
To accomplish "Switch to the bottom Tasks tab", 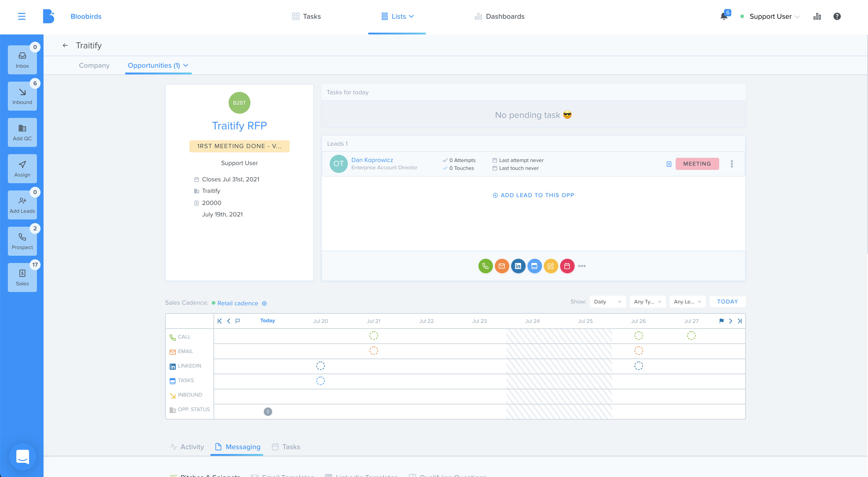I will [x=286, y=447].
